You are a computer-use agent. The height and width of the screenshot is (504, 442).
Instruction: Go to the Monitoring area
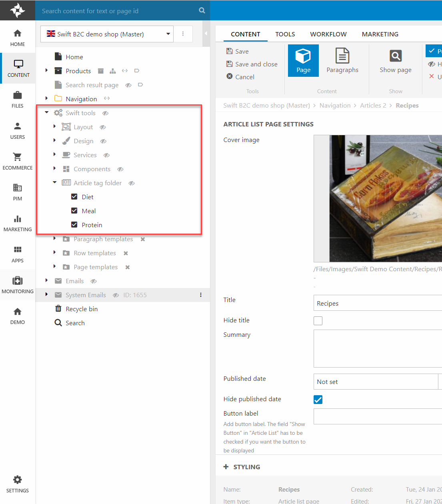[x=17, y=285]
